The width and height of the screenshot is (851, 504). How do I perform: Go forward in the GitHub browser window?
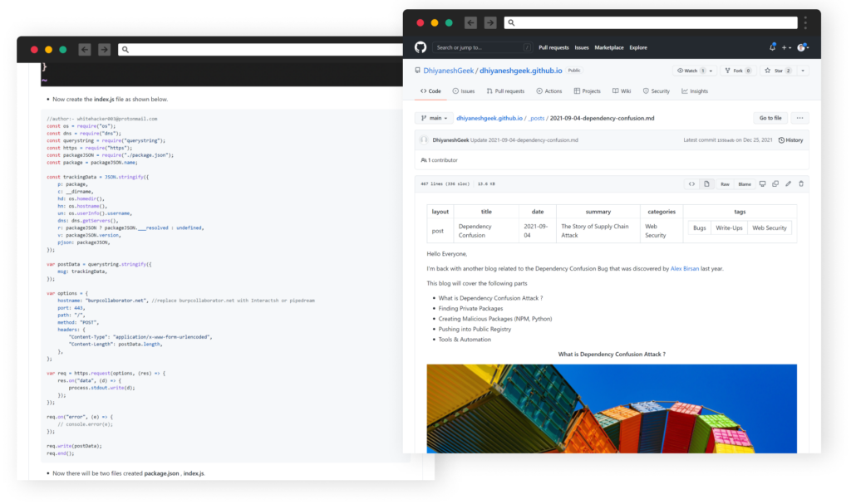[x=490, y=22]
